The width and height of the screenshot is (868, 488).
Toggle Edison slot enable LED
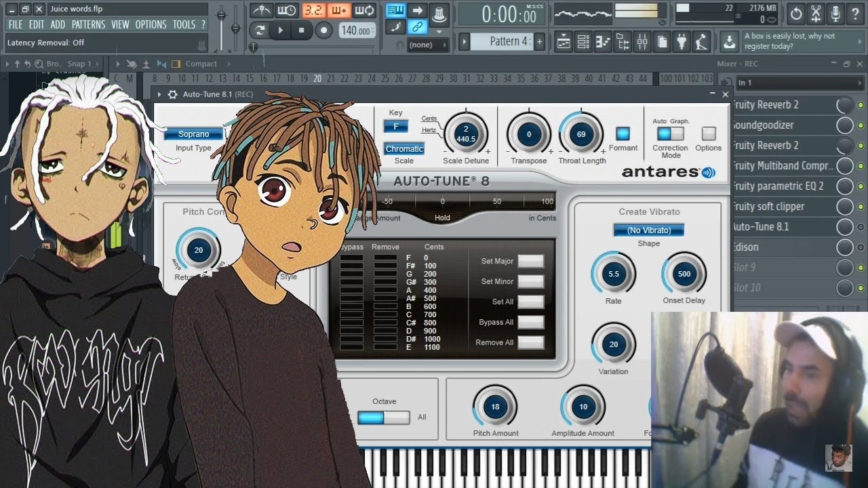point(861,247)
